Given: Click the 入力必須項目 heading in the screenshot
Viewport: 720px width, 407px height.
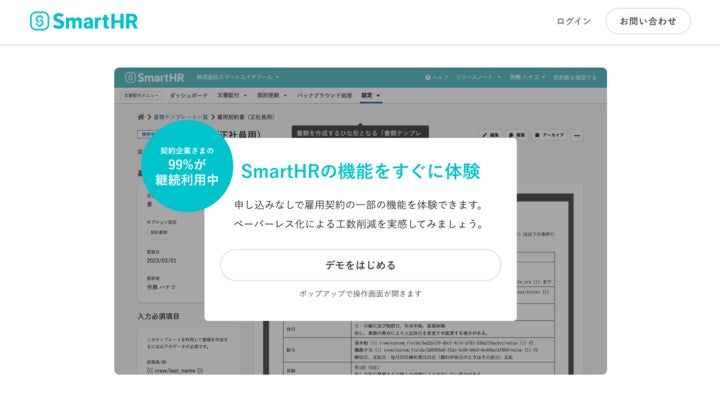Looking at the screenshot, I should (158, 317).
